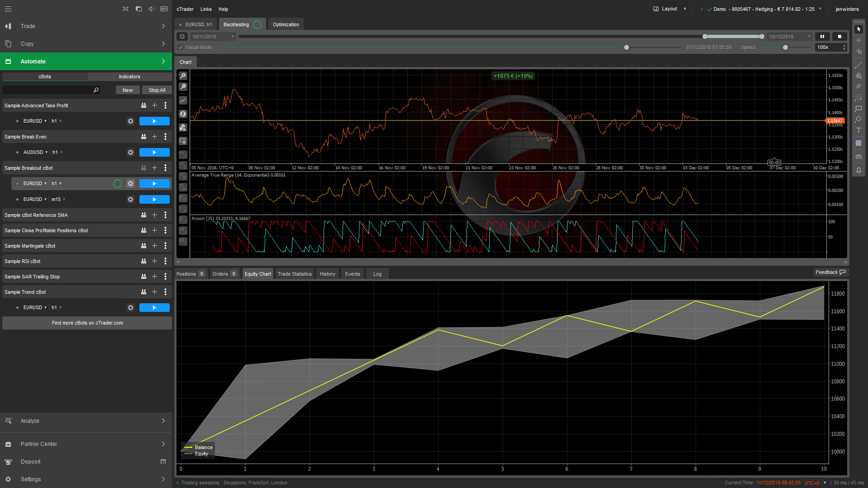Select the equidistant channel tool

(x=858, y=76)
